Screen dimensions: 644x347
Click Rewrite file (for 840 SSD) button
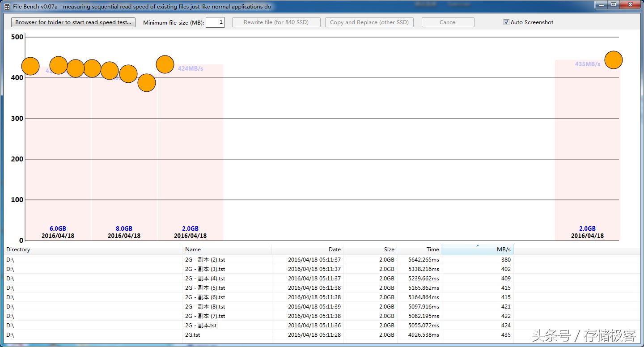[276, 22]
